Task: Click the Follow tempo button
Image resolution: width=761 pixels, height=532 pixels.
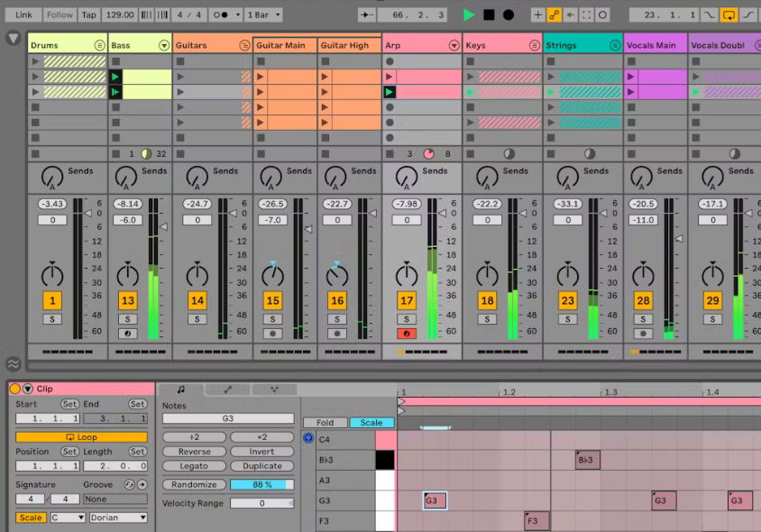Action: click(60, 15)
